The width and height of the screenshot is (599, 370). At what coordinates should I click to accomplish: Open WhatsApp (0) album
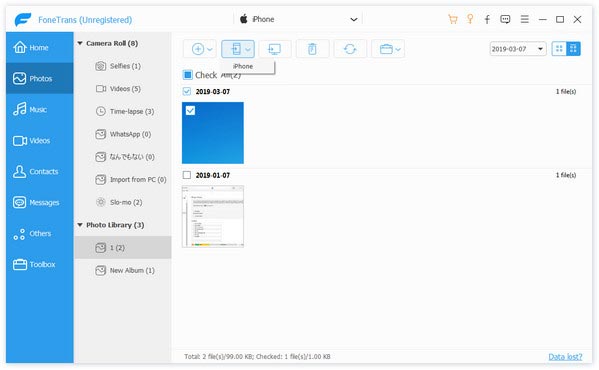(x=123, y=134)
